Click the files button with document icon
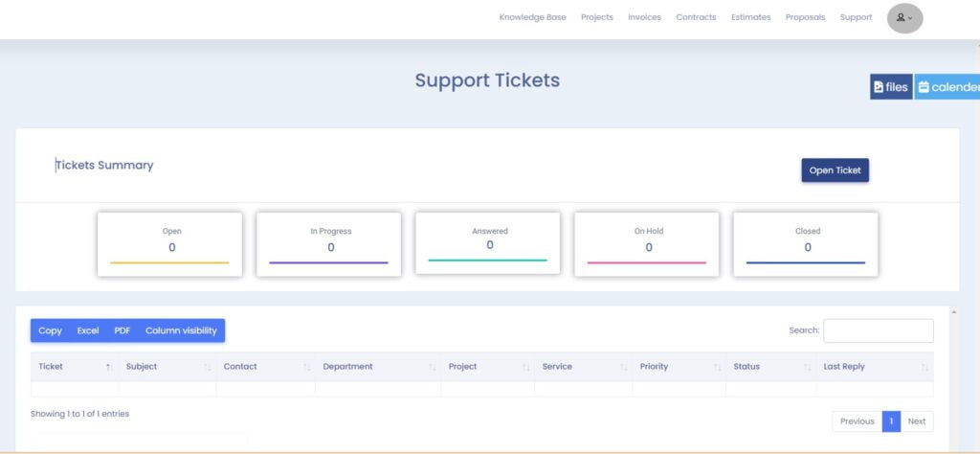 [891, 87]
